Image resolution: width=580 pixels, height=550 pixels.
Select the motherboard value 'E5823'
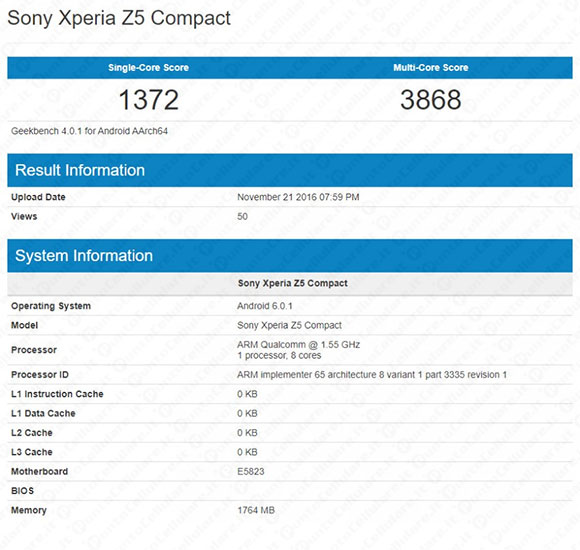tap(251, 472)
